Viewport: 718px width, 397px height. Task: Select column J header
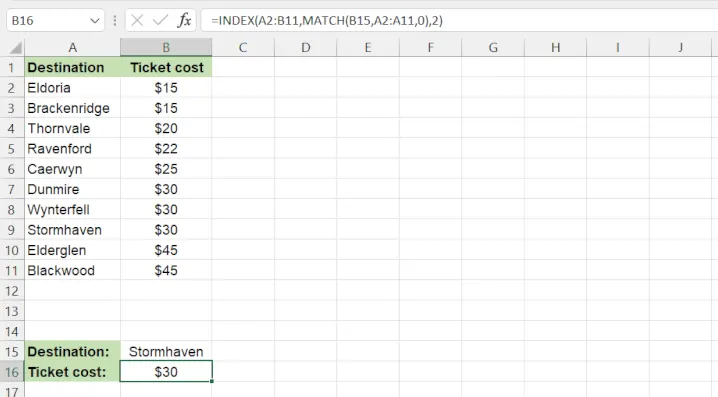point(680,48)
